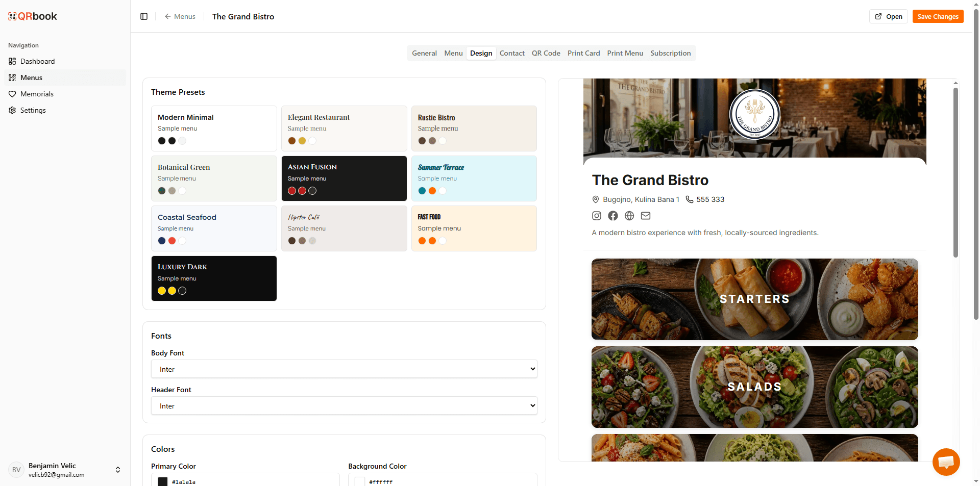Click the Background Color swatch
This screenshot has height=486, width=980.
[360, 481]
